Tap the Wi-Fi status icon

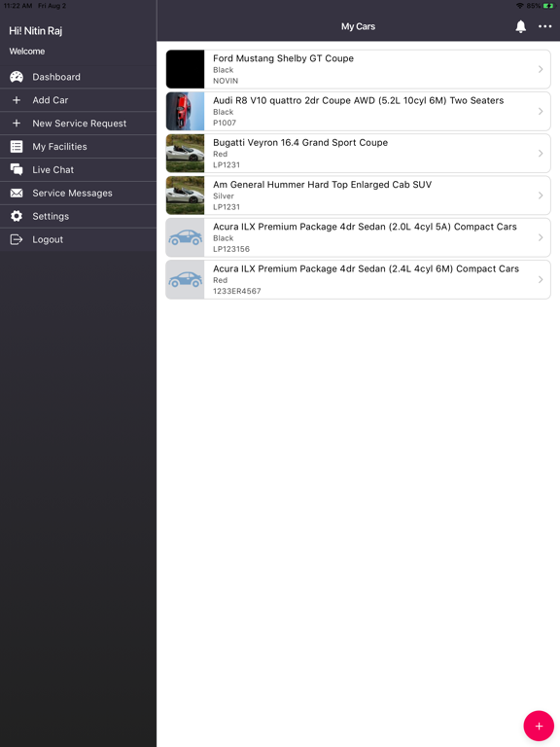[519, 6]
